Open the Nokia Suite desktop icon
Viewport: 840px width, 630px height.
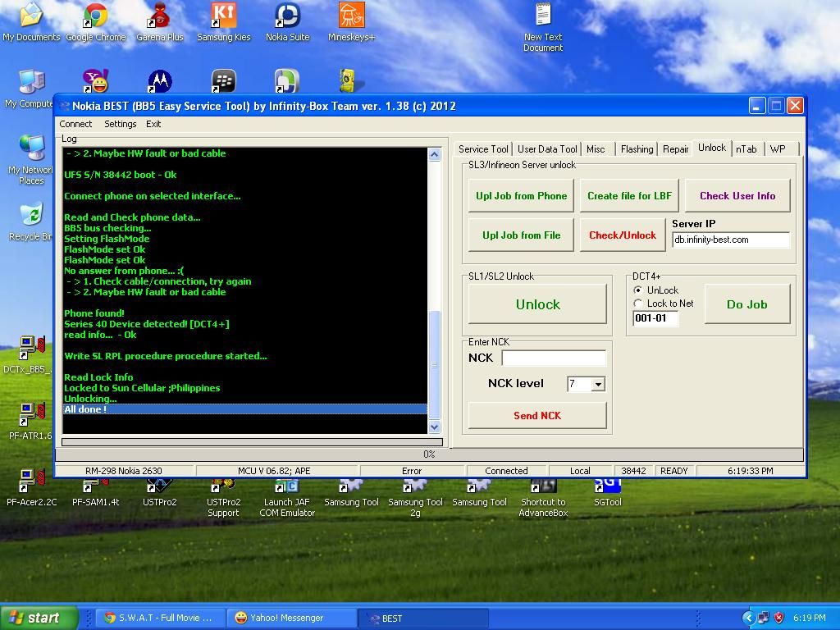(287, 16)
